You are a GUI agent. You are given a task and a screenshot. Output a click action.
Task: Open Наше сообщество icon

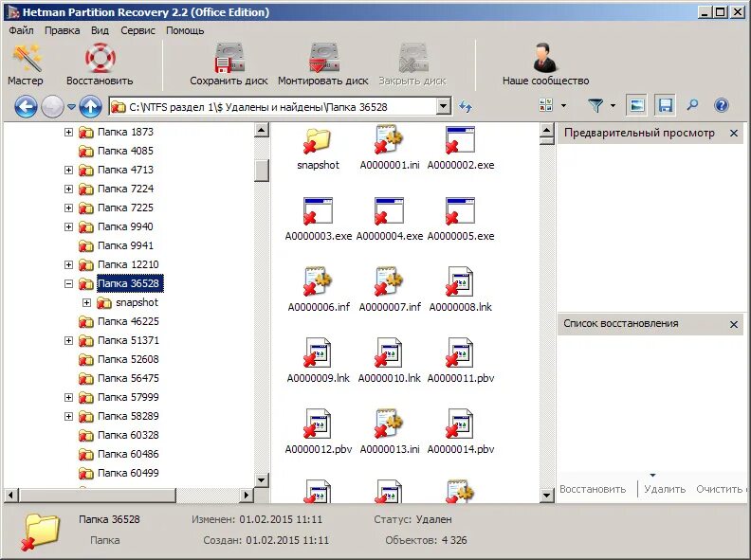545,59
